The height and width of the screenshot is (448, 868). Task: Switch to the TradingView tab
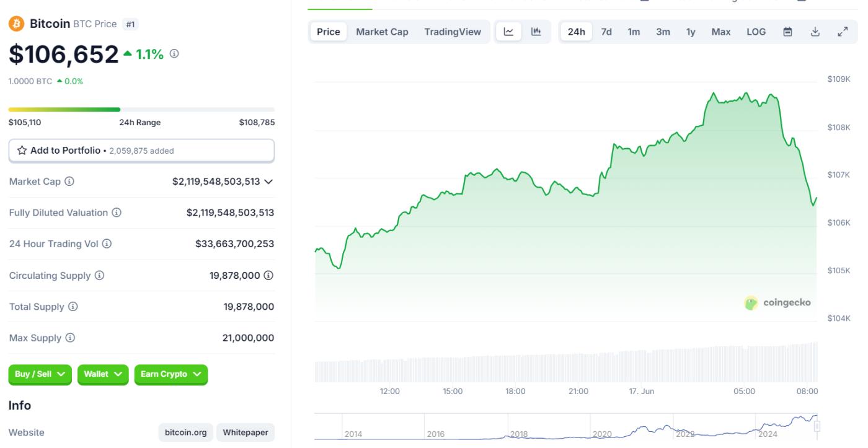(453, 32)
